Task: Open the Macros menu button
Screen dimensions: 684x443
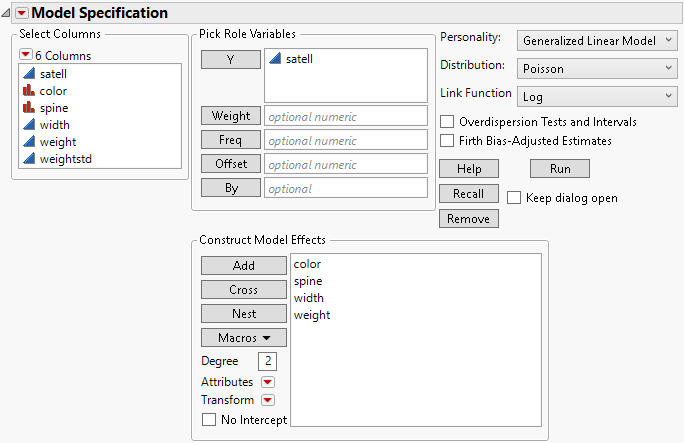Action: [x=244, y=338]
